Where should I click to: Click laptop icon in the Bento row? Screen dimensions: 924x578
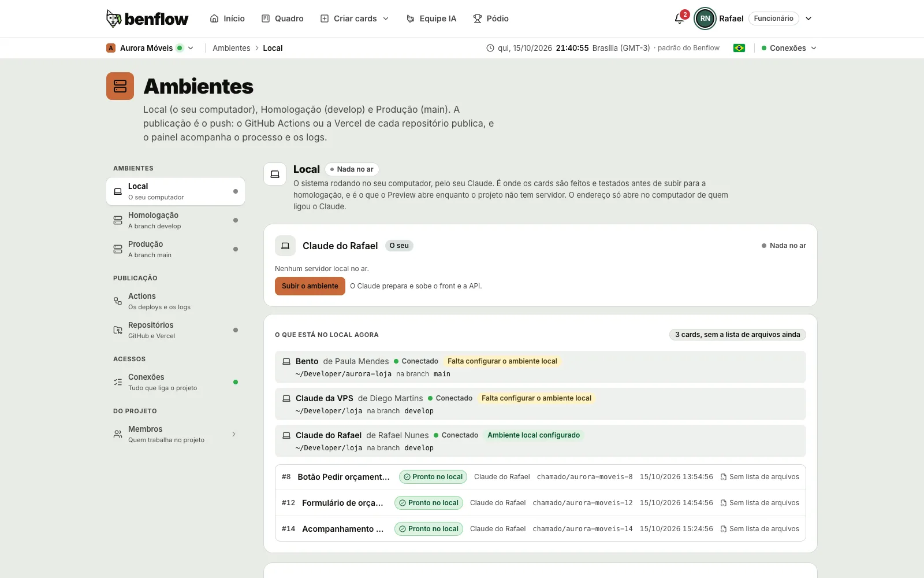click(286, 361)
